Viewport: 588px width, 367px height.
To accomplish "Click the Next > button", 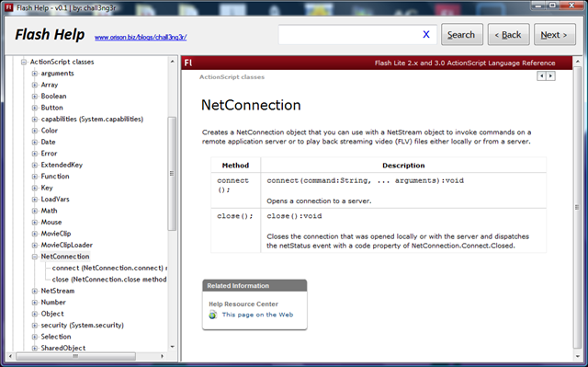I will click(554, 35).
